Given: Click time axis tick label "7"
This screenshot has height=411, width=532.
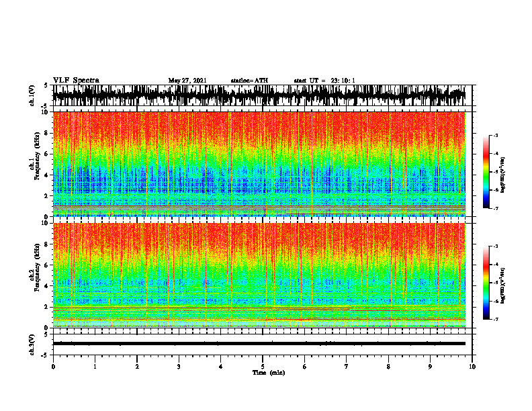Looking at the screenshot, I should (x=347, y=367).
